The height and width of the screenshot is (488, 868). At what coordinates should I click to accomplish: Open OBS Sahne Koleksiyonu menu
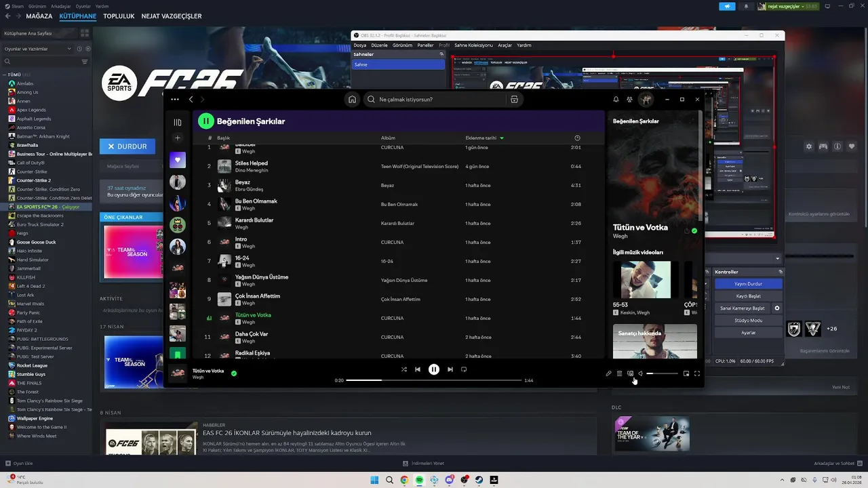pyautogui.click(x=473, y=45)
